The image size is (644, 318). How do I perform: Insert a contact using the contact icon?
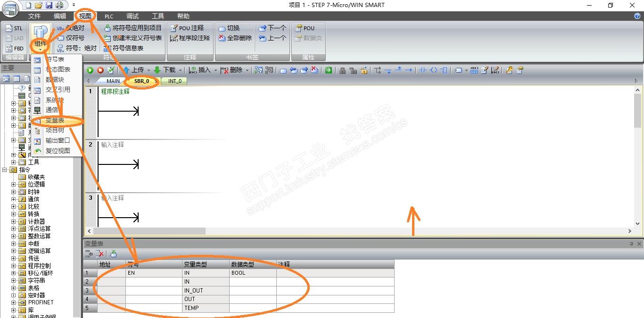(x=422, y=70)
